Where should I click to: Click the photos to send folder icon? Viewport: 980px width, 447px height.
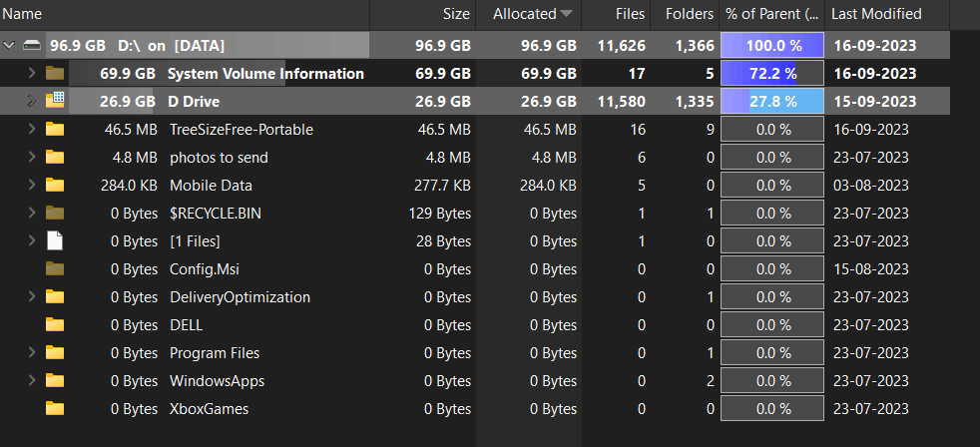tap(55, 158)
